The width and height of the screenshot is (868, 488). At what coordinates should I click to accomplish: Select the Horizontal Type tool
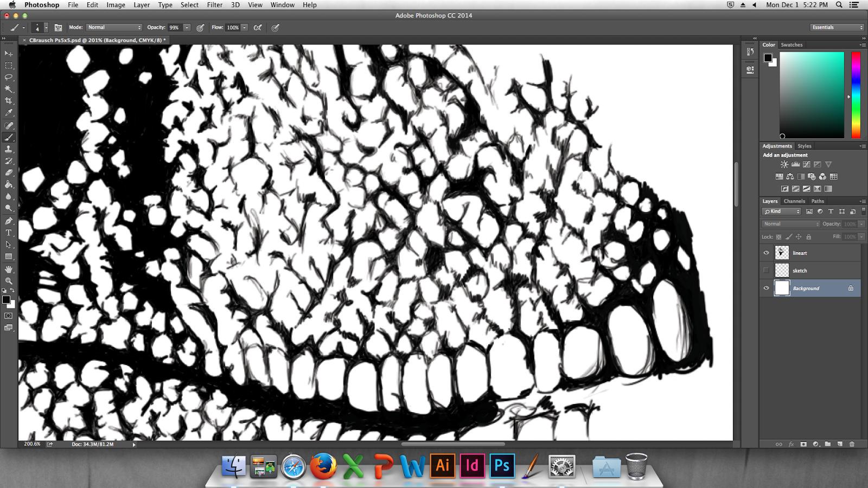pyautogui.click(x=9, y=233)
